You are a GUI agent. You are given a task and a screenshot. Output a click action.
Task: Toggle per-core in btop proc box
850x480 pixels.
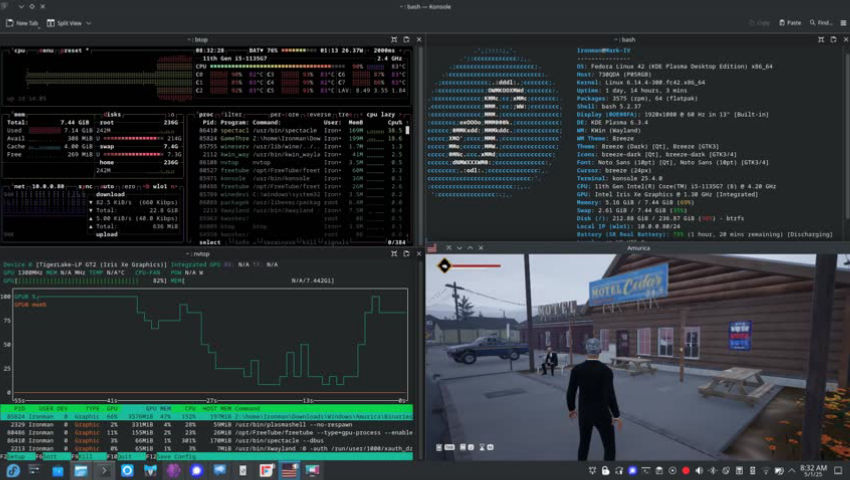point(283,114)
